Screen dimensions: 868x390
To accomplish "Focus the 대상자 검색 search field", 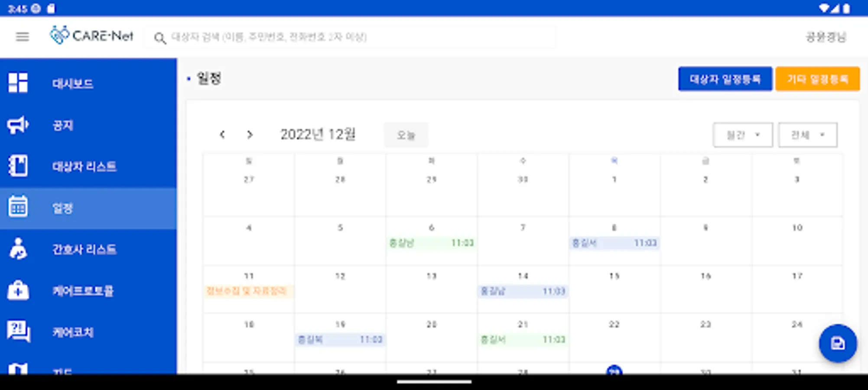I will click(x=350, y=37).
